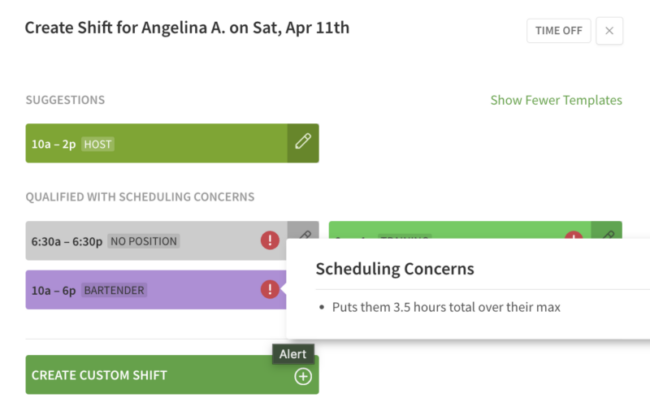Click the edit pencil on the gray NO POSITION shift
Screen dimensions: 650x415
point(304,232)
